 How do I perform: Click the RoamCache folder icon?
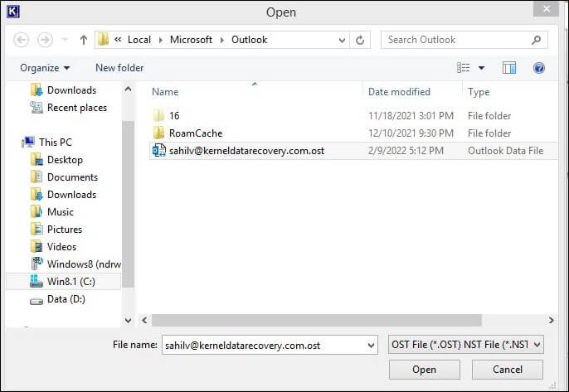coord(158,133)
